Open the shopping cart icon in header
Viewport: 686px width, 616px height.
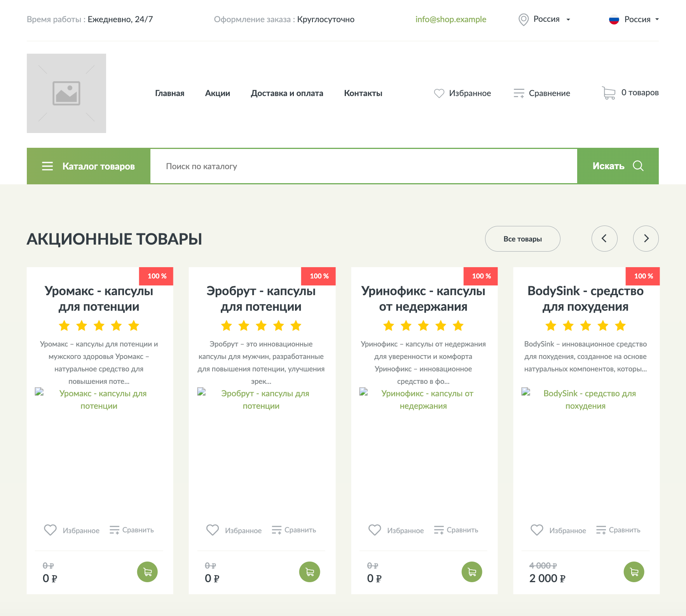pos(609,93)
